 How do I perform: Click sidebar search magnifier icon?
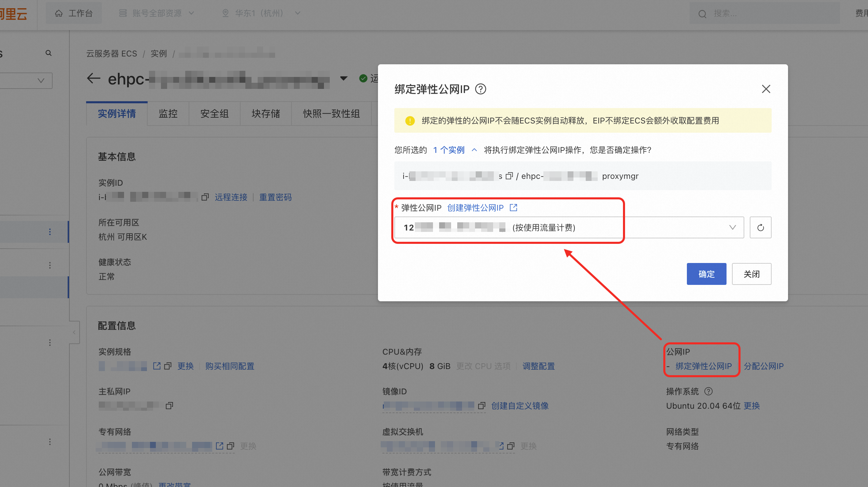pyautogui.click(x=49, y=53)
